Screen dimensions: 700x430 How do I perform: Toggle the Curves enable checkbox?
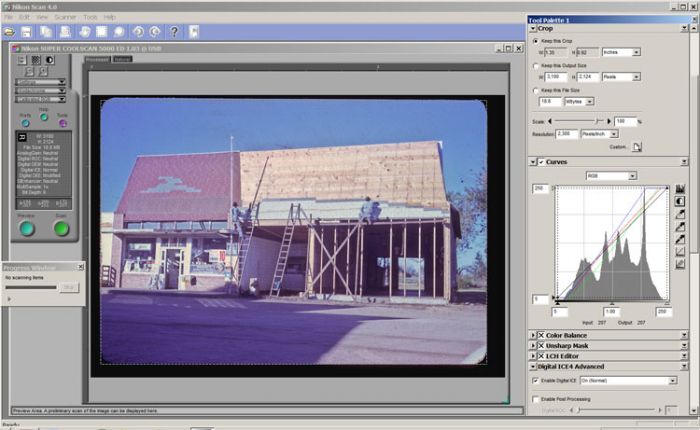[x=541, y=162]
